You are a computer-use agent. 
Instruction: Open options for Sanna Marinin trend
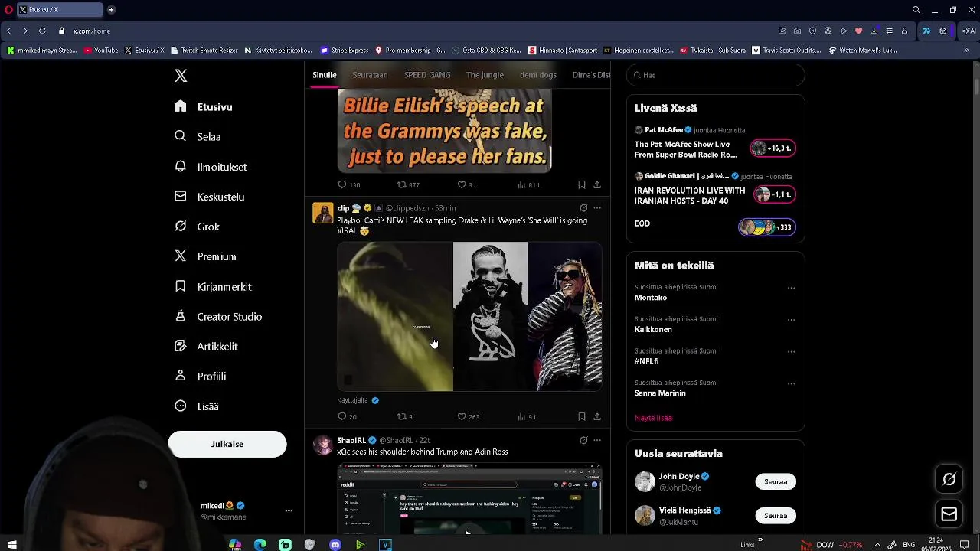coord(791,383)
